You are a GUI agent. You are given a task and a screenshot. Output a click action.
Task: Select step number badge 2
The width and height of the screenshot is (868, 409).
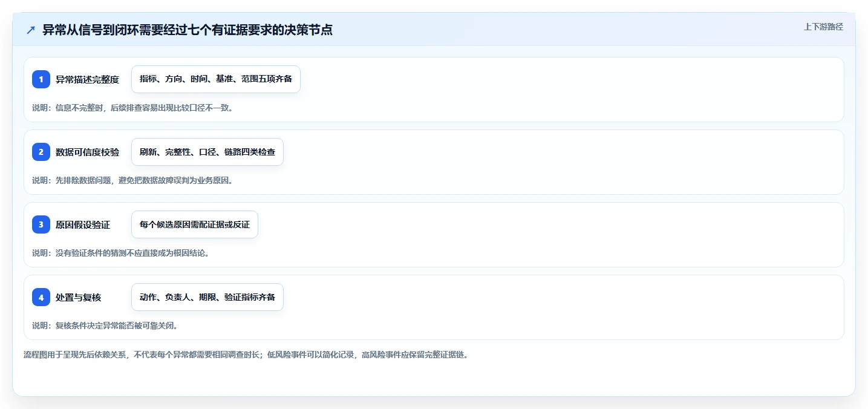coord(41,152)
